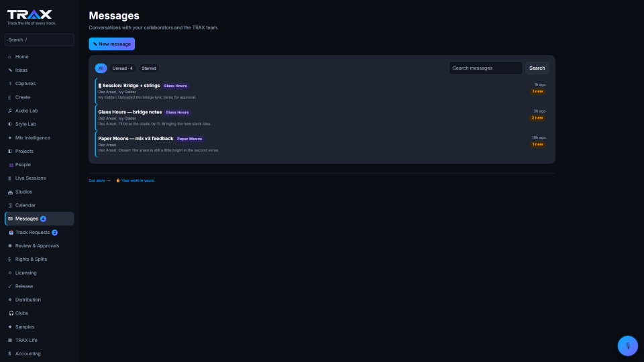Filter by Unread · 4 messages
The width and height of the screenshot is (644, 362).
pos(122,68)
